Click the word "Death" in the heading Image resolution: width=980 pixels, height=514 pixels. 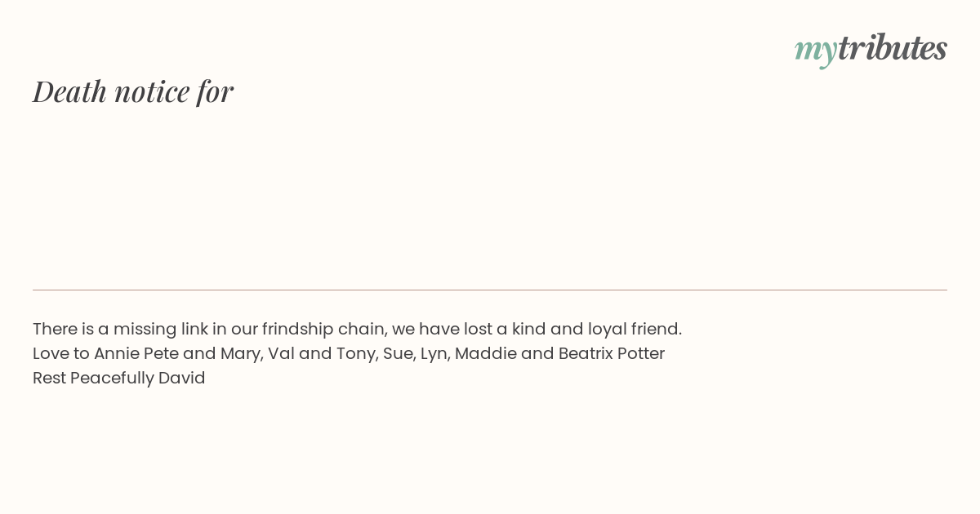pyautogui.click(x=70, y=91)
